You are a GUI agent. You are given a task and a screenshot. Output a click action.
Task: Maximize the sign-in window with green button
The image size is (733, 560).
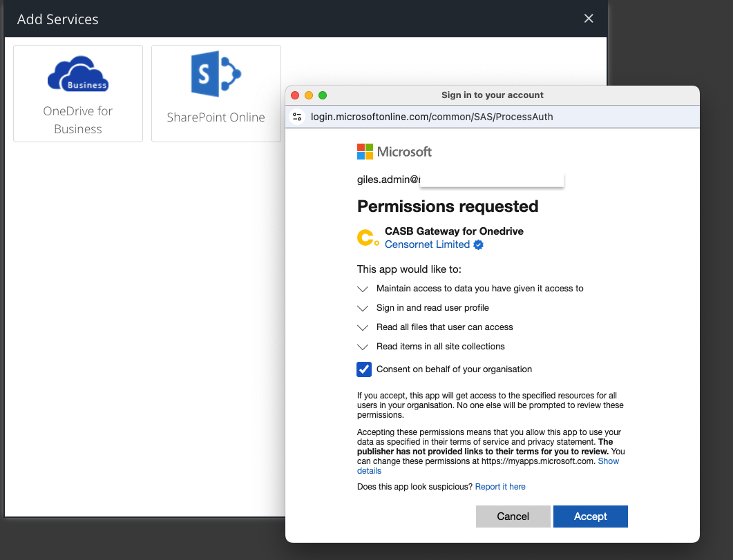323,95
